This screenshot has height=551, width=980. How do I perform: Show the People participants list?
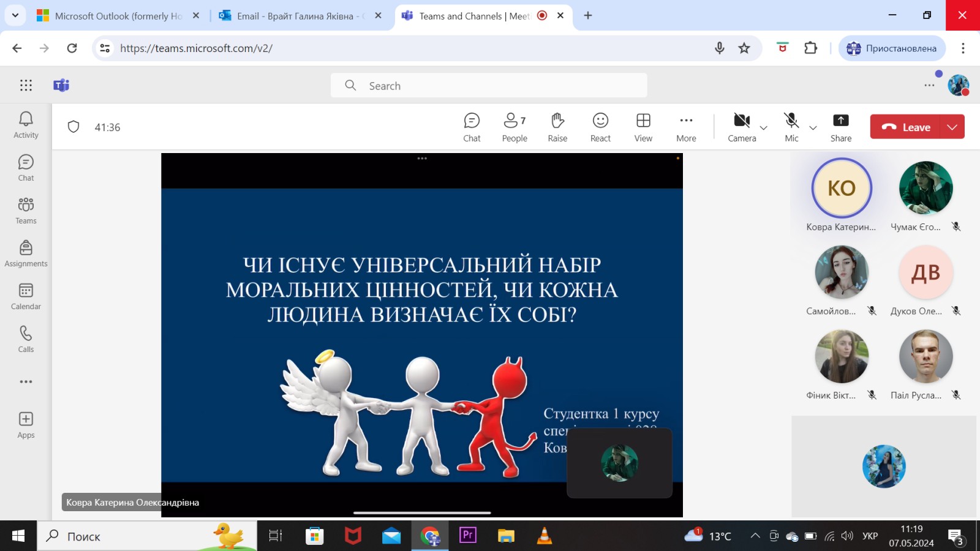point(514,127)
